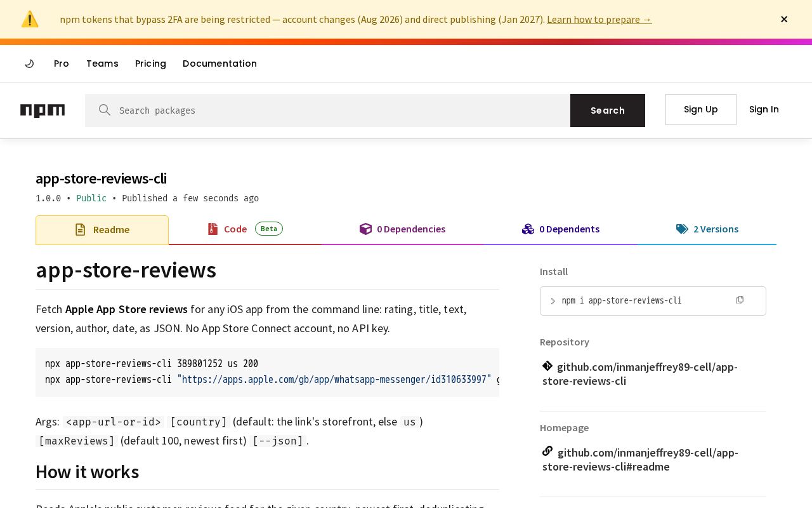Open the 0 Dependents tab
This screenshot has height=508, width=812.
(561, 229)
